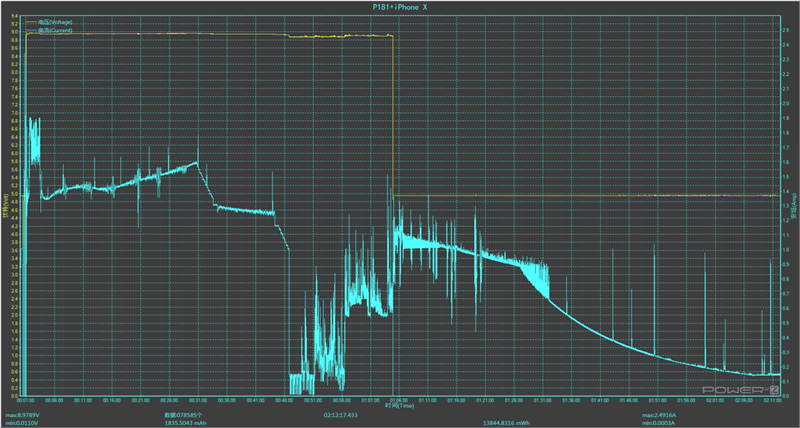The image size is (800, 428).
Task: Click the Volt axis title on left
Action: [6, 208]
